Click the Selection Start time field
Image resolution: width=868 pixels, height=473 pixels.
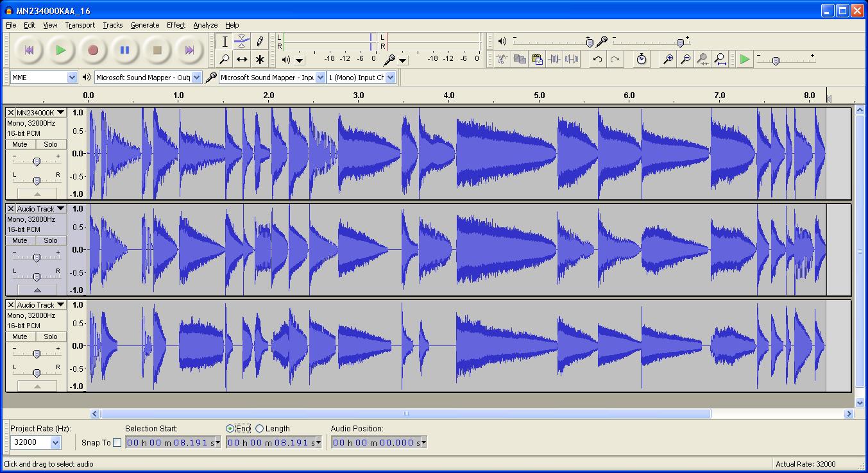coord(173,442)
